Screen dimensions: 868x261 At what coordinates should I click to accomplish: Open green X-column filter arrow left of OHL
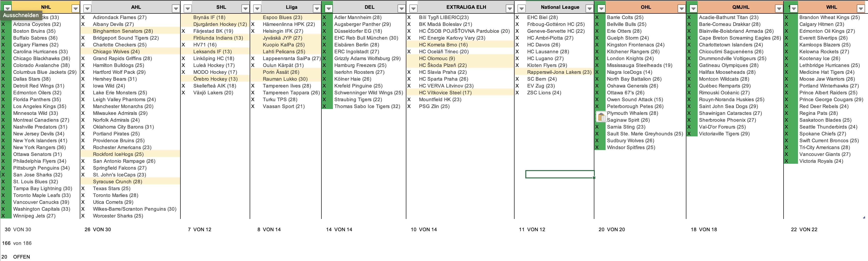pos(601,8)
